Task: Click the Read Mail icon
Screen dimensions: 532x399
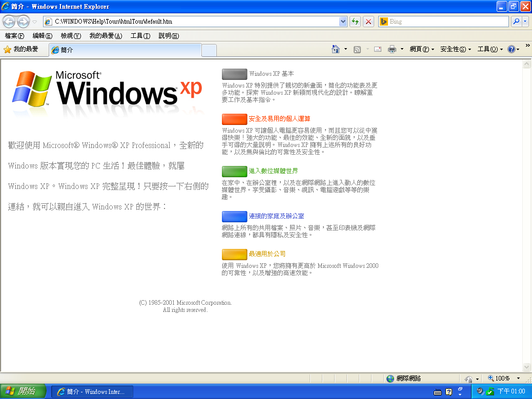Action: 378,49
